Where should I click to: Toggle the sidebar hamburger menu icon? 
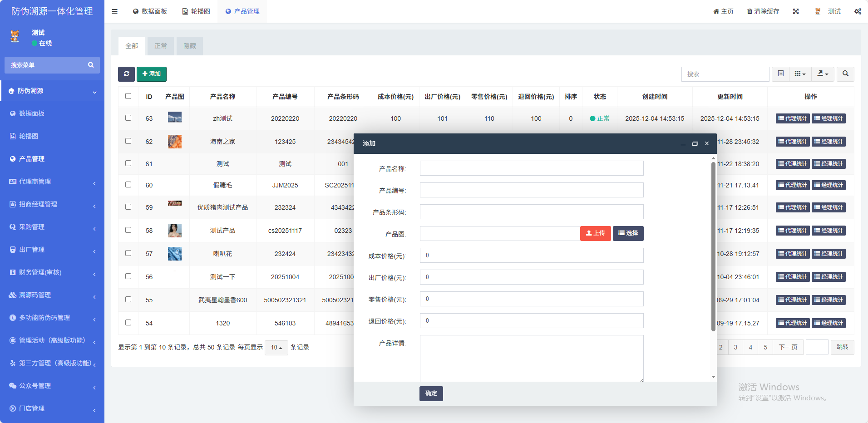coord(114,11)
